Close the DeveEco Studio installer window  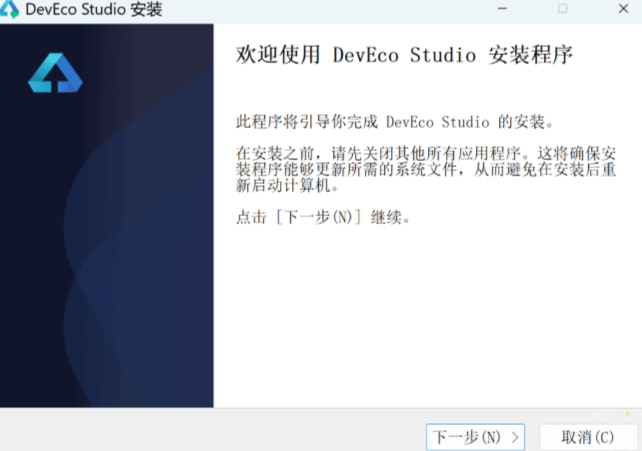[x=623, y=9]
